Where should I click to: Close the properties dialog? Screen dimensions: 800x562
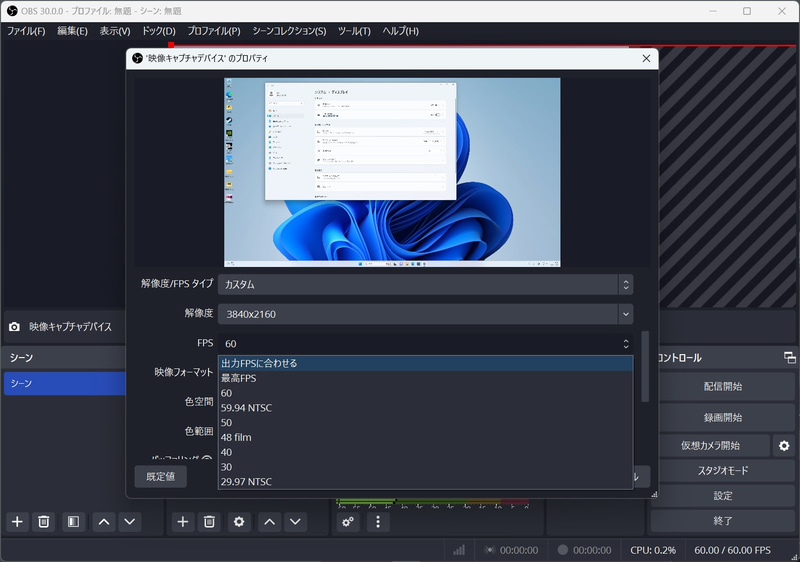[646, 58]
